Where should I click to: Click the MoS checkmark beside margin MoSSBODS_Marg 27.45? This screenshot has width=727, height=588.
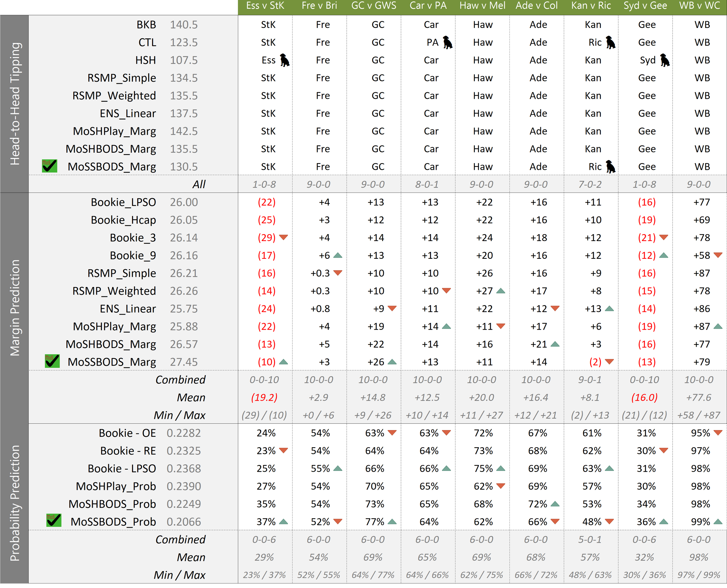52,361
